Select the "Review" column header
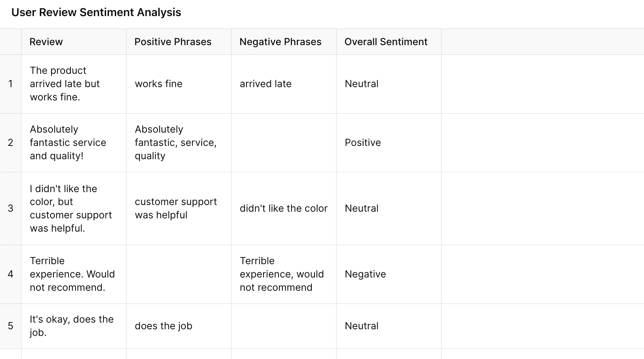The height and width of the screenshot is (359, 644). click(46, 42)
